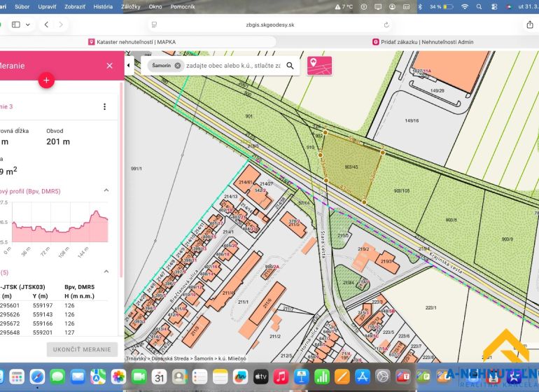This screenshot has width=539, height=392.
Task: Open the Safari share button
Action: [530, 24]
